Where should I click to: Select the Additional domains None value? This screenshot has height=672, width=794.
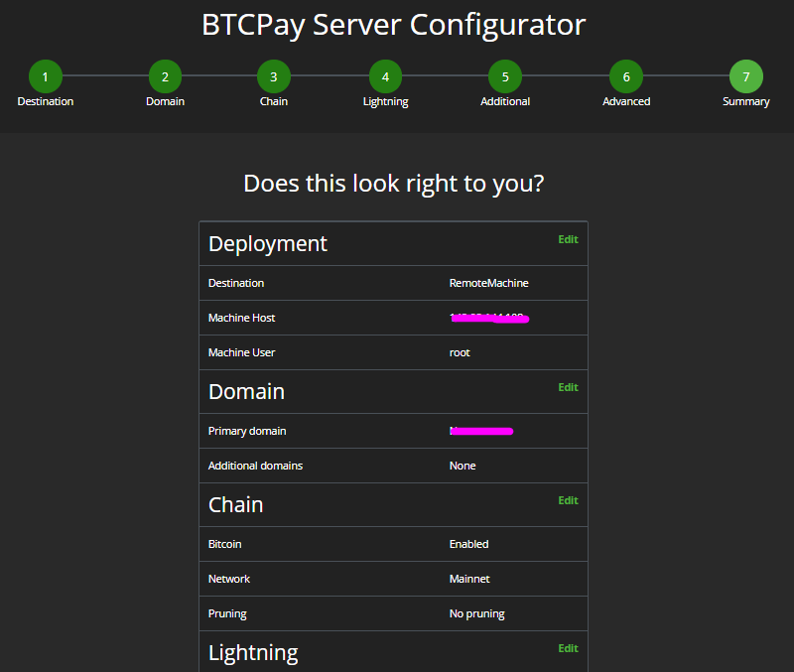coord(463,466)
